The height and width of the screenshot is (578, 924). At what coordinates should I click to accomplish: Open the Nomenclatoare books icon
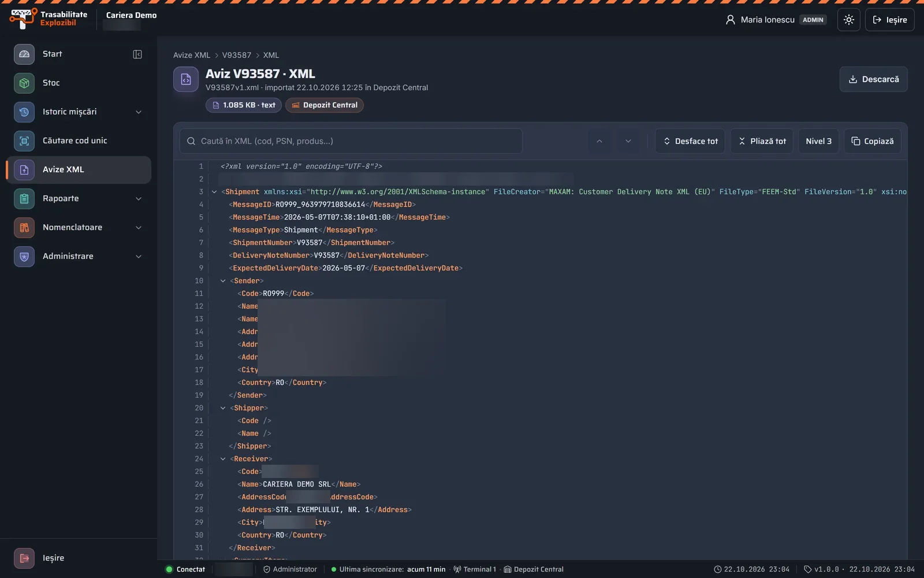click(x=24, y=228)
